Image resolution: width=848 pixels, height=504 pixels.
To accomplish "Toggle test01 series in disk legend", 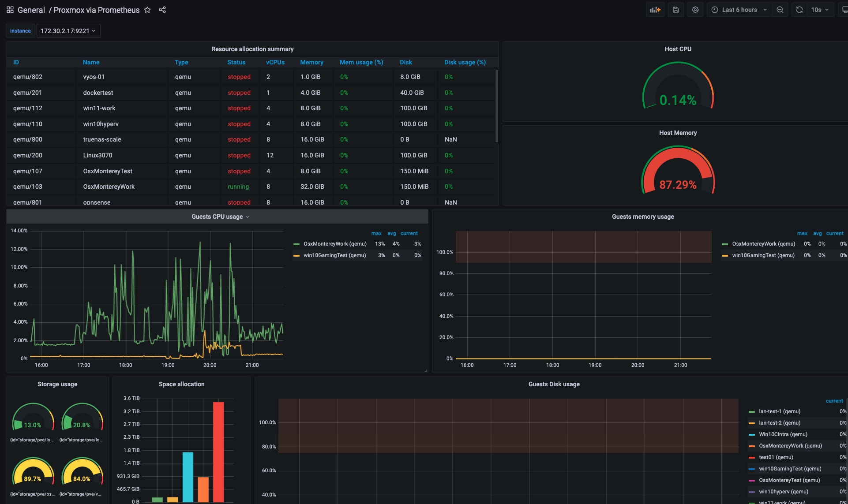I will pyautogui.click(x=776, y=457).
